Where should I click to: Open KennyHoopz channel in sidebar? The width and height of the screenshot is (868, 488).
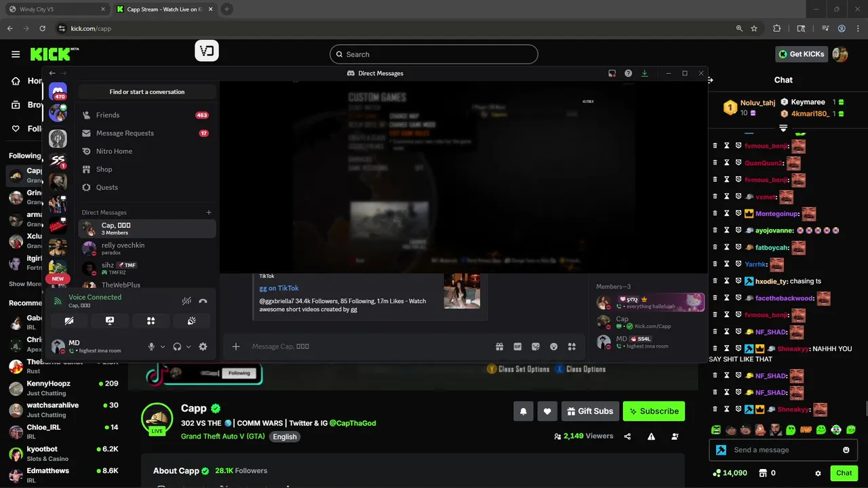pos(64,388)
